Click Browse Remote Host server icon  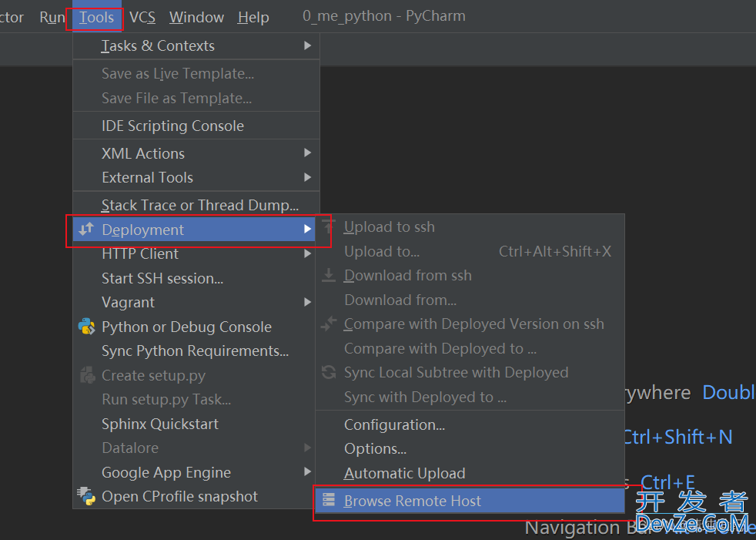[x=329, y=500]
